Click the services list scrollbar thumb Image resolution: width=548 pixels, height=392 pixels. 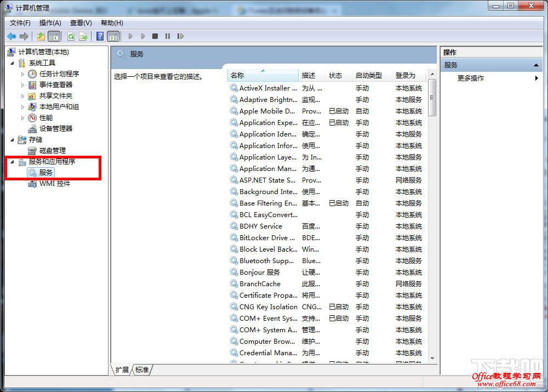[x=432, y=98]
